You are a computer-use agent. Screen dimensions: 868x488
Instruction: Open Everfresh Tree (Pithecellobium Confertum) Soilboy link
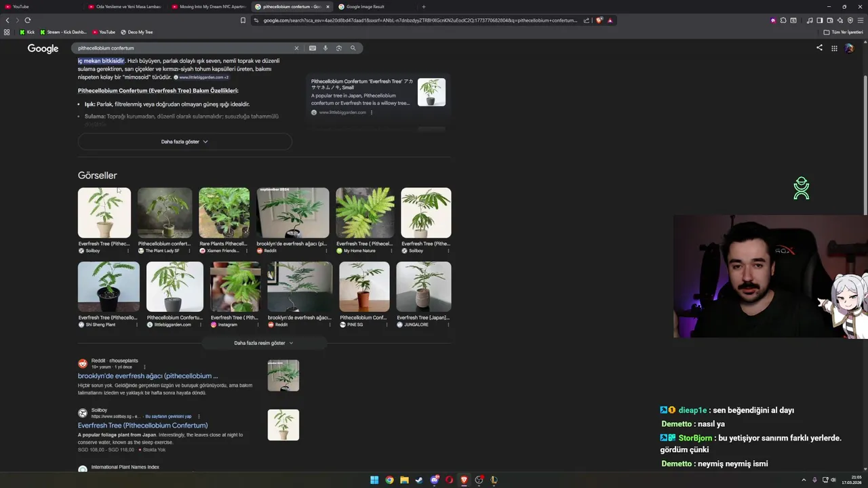(x=143, y=425)
